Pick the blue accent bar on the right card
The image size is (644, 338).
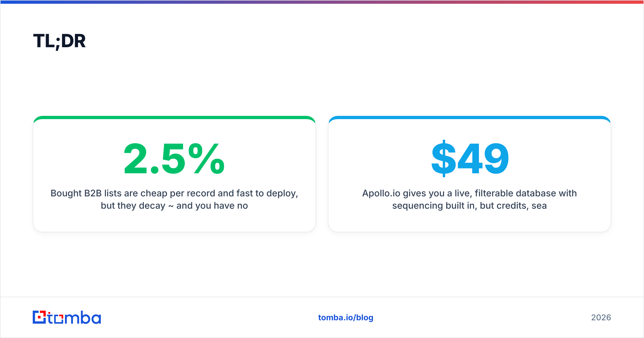470,117
